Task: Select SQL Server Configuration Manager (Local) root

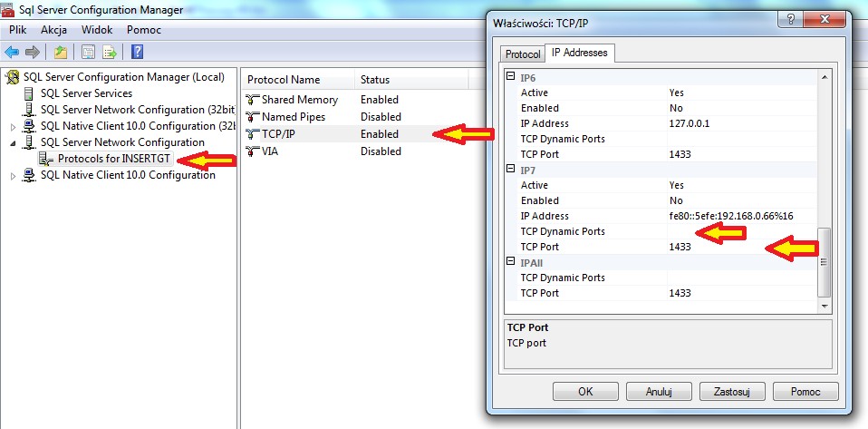Action: 124,77
